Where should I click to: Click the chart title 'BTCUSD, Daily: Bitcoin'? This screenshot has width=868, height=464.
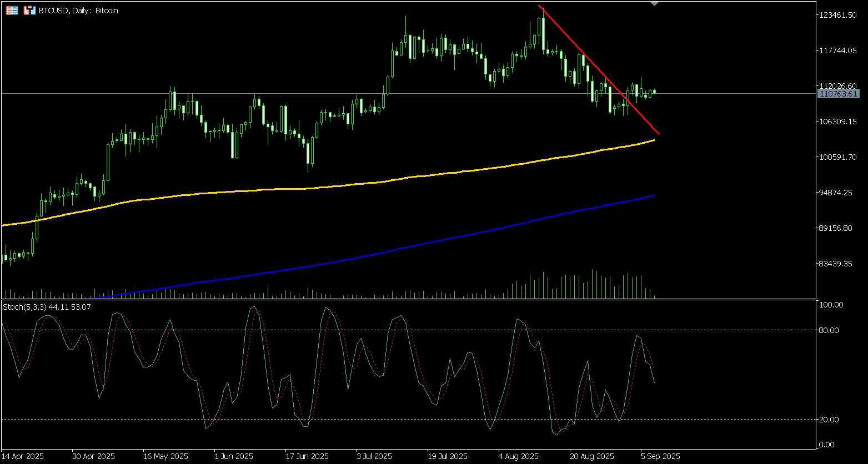tap(78, 11)
